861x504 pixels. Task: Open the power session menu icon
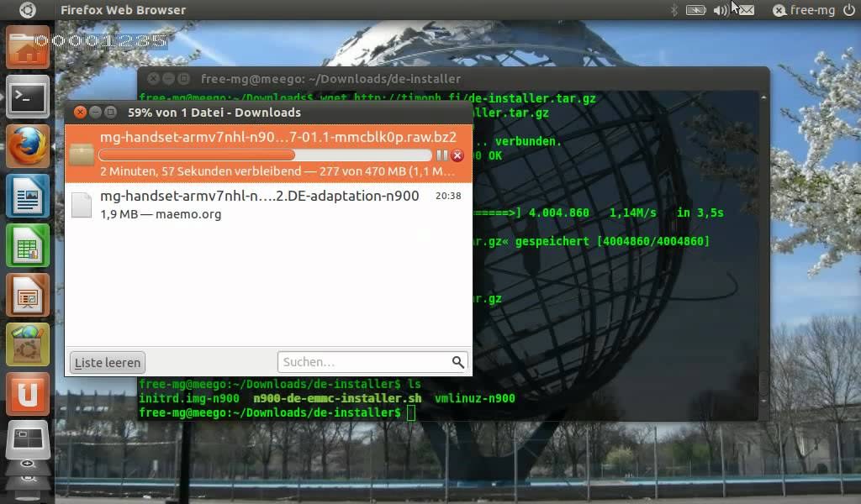[x=849, y=10]
